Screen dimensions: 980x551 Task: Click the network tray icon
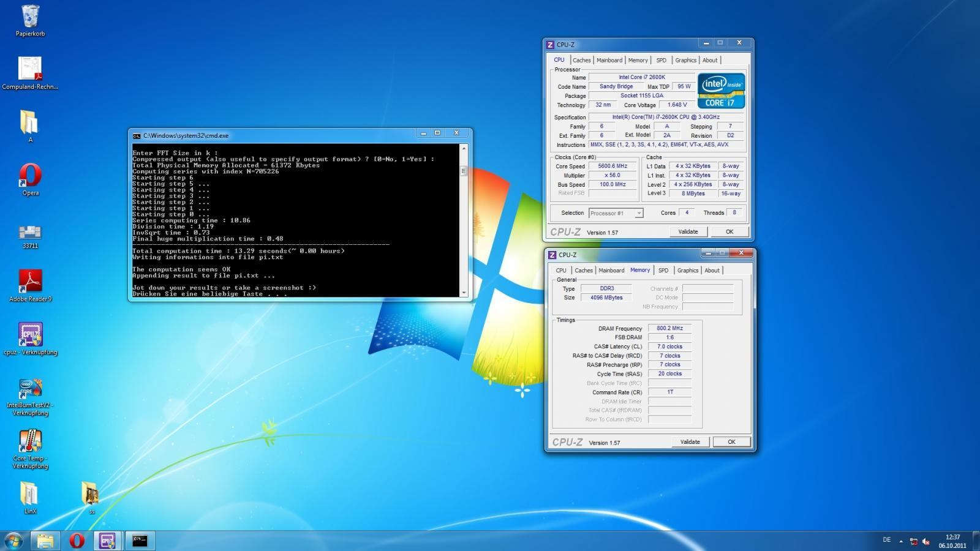coord(913,541)
